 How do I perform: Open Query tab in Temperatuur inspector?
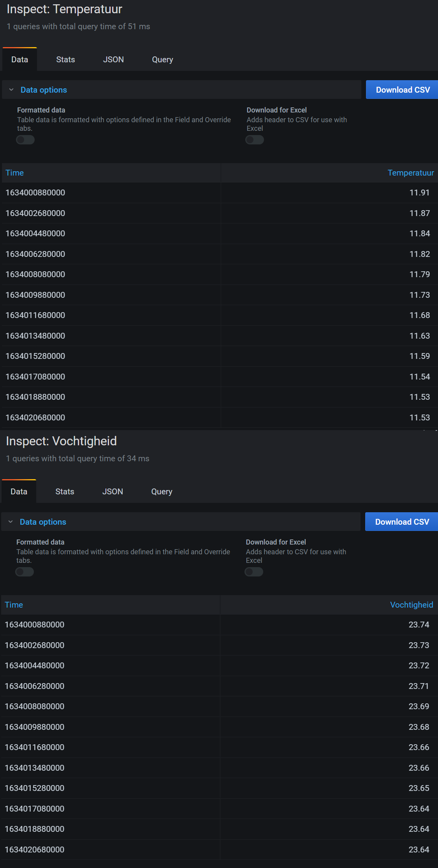point(162,60)
